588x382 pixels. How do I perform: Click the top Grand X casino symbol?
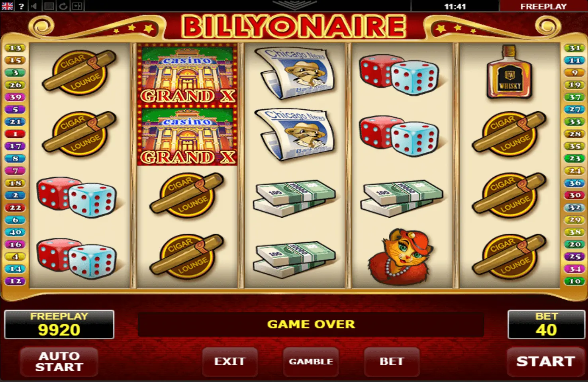pos(187,74)
